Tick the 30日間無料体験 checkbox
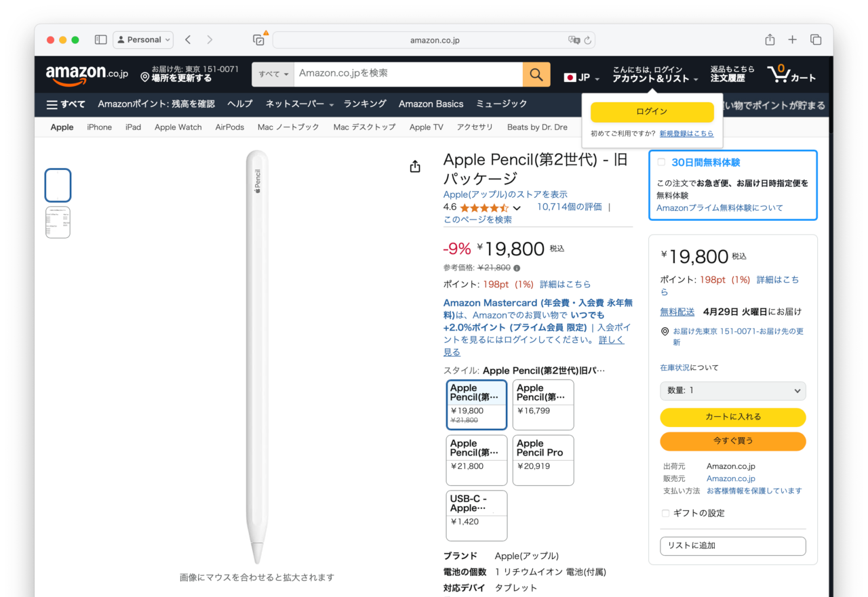Screen dimensions: 868x597 click(x=661, y=163)
